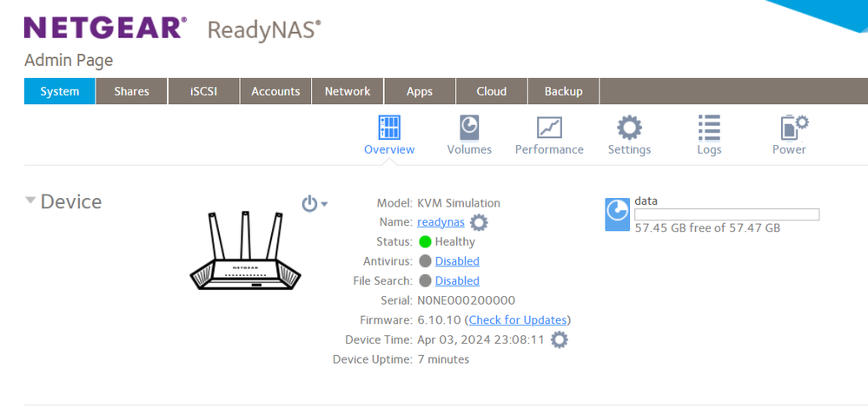Switch to the System tab
The width and height of the screenshot is (868, 408).
[60, 91]
